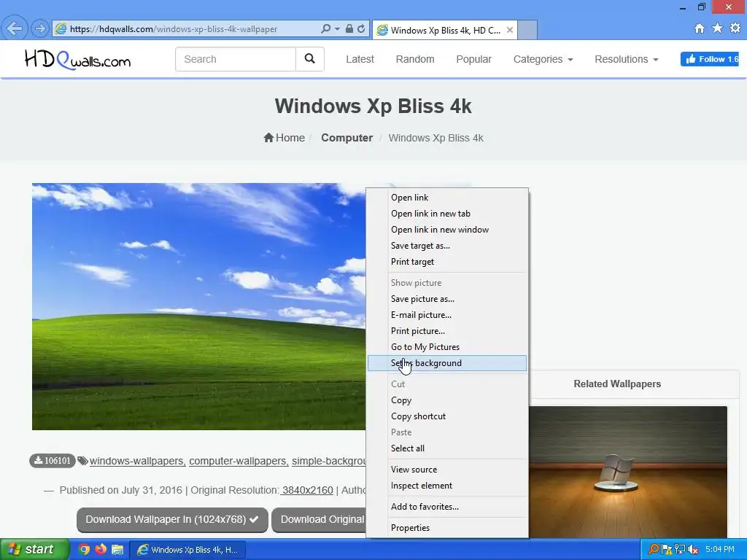Choose Inspect element menu entry

click(x=447, y=485)
